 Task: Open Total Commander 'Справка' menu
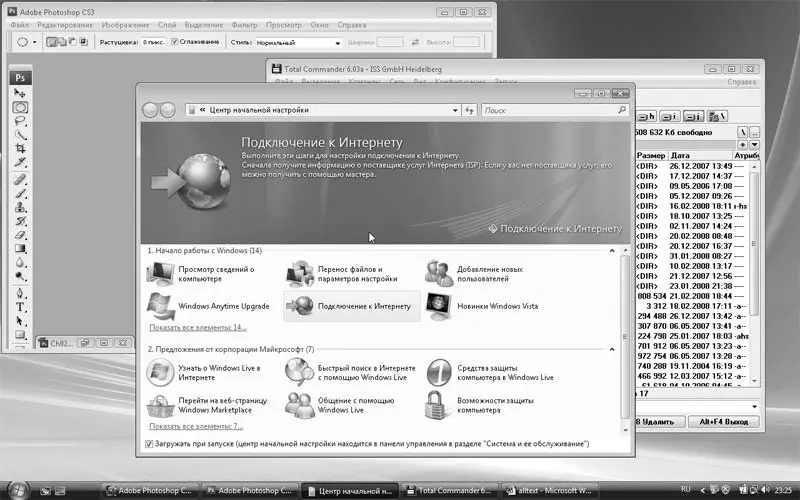pos(741,82)
